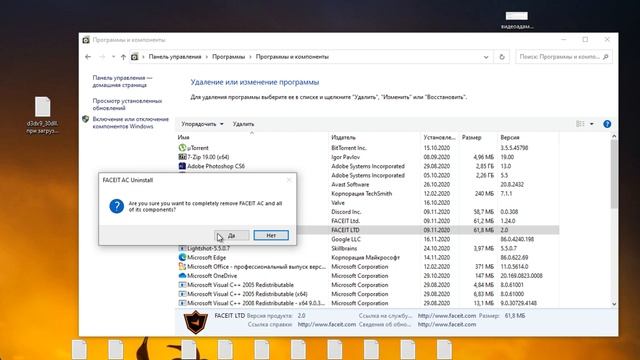Sort by the Версия column header
The width and height of the screenshot is (640, 360).
pos(510,137)
